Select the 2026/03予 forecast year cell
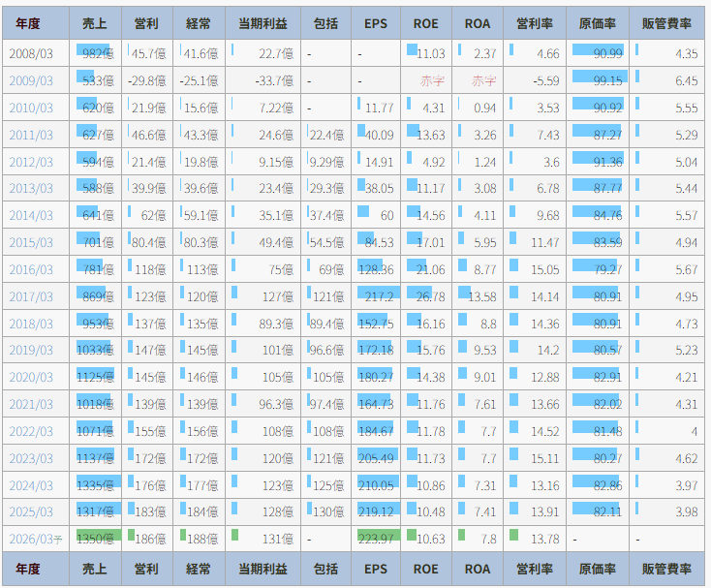Screen dimensions: 711x588 [x=34, y=539]
